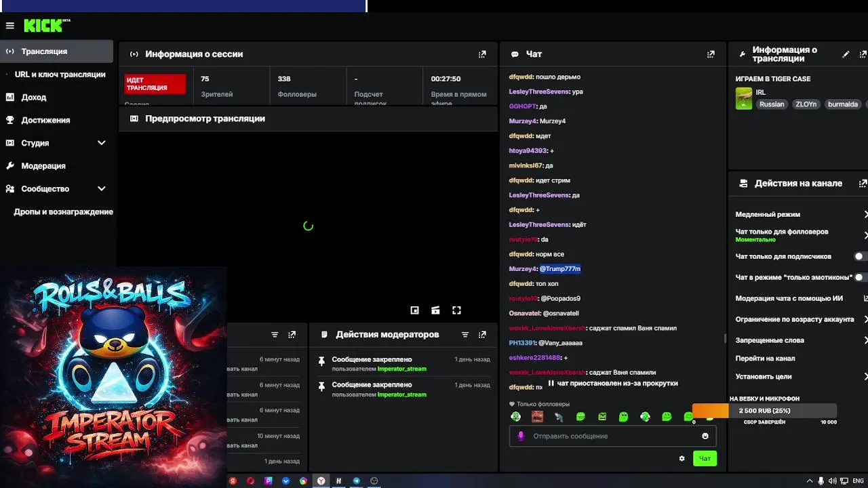Screen dimensions: 868x488
Task: Open followers-only chat settings arrow
Action: tap(865, 235)
